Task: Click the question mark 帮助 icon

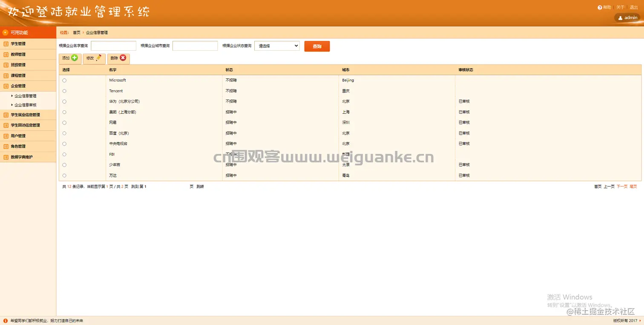Action: coord(600,7)
